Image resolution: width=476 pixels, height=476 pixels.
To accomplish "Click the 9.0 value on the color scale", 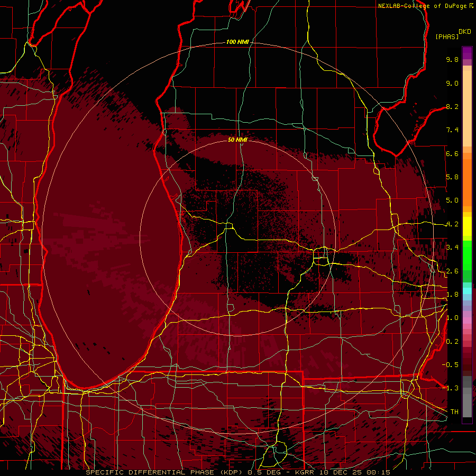I will [452, 83].
